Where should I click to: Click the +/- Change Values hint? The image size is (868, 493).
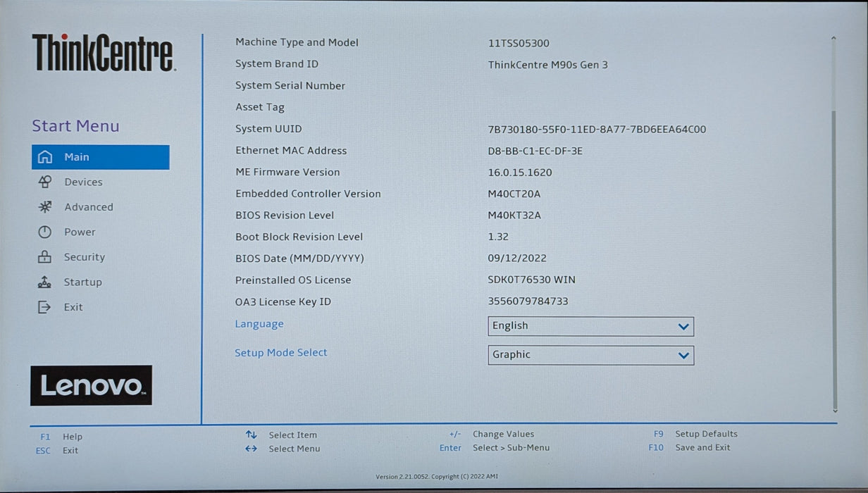[492, 434]
